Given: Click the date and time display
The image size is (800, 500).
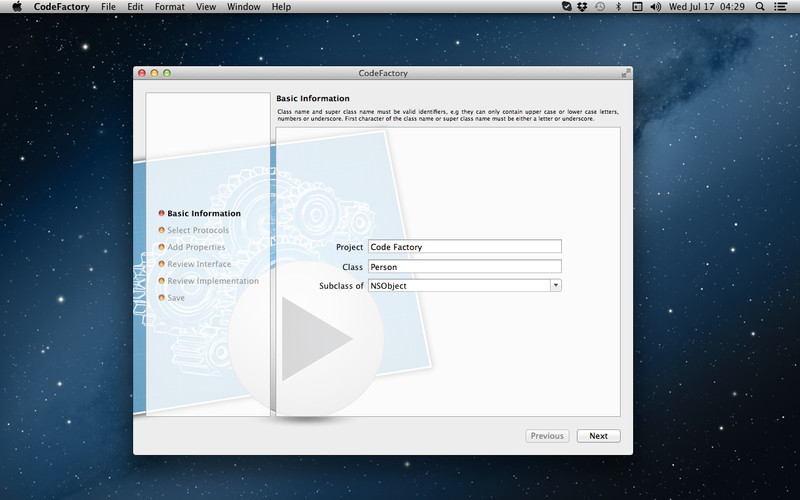Looking at the screenshot, I should [707, 7].
